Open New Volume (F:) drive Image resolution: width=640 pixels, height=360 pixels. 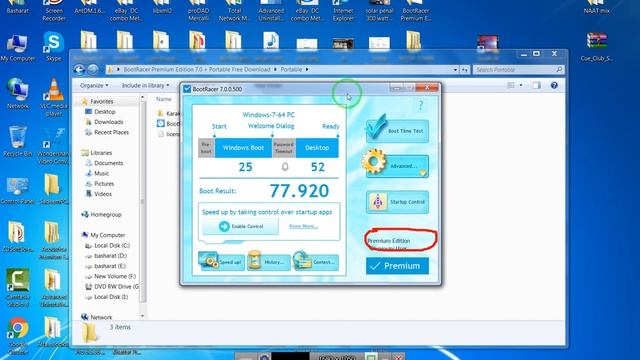(115, 276)
